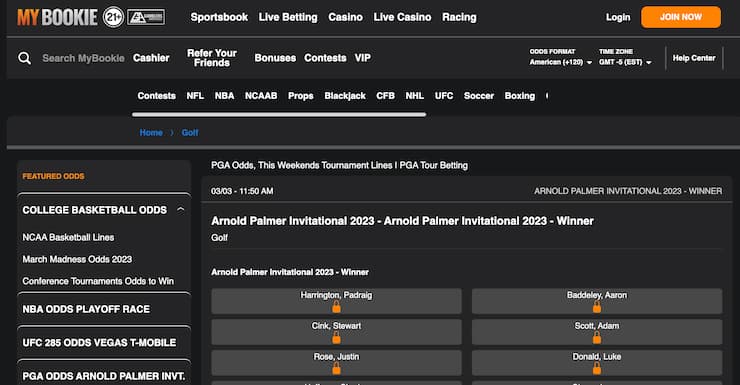
Task: Click the lock icon under Baddeley, Aaron
Action: click(597, 308)
